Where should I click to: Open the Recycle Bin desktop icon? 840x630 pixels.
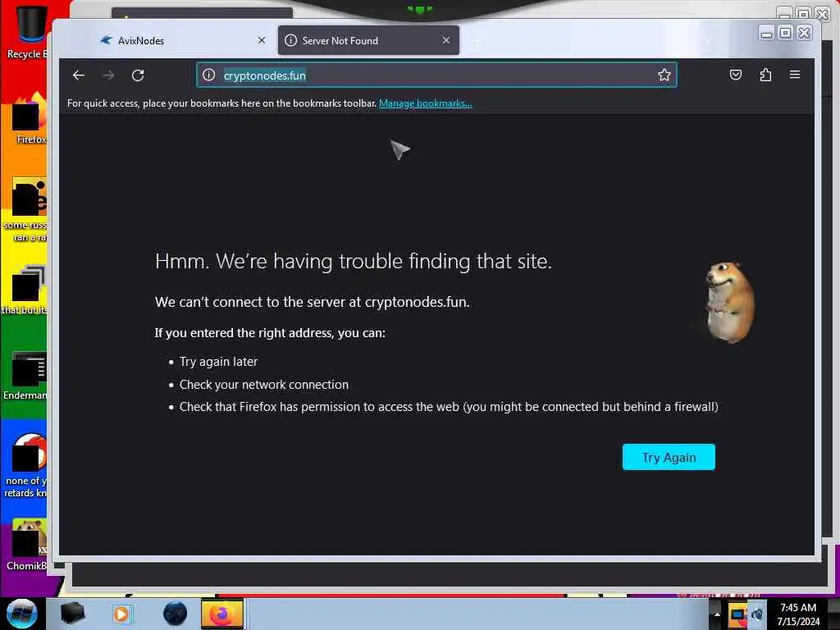(28, 32)
